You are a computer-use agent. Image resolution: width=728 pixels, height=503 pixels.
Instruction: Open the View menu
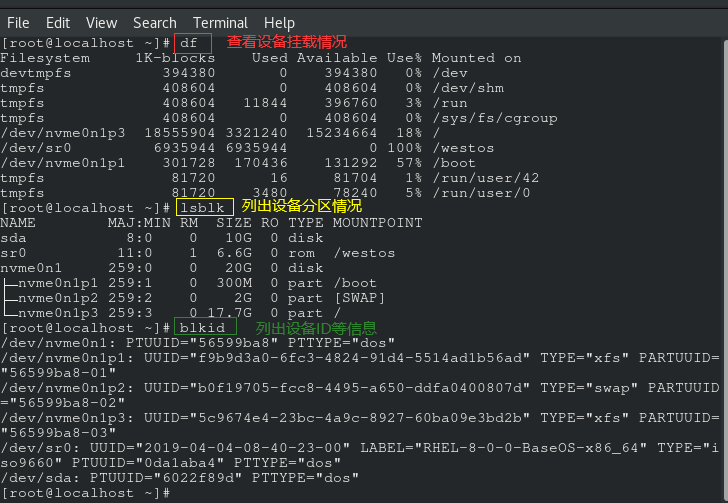coord(101,23)
